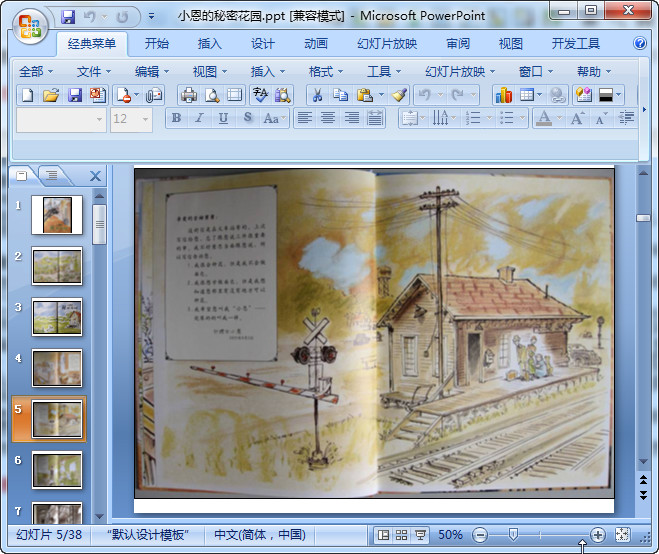Show the Outline pane tab
Viewport: 659px width, 554px height.
(x=52, y=175)
